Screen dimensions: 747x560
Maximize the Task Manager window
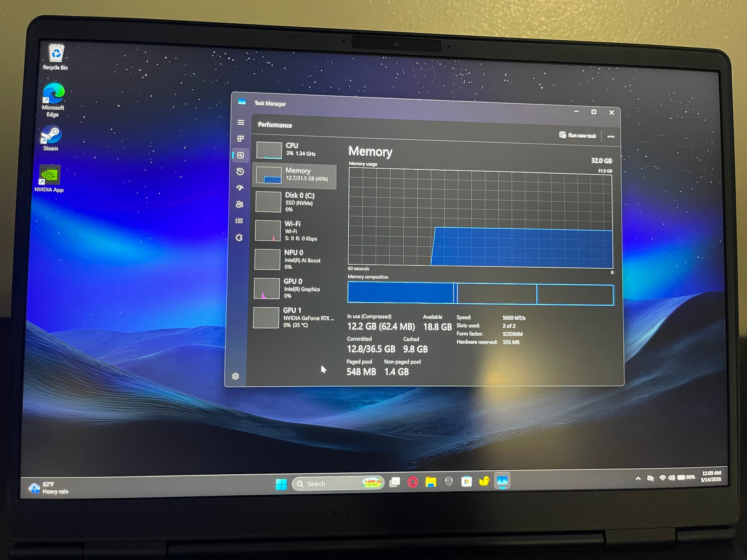pyautogui.click(x=593, y=112)
